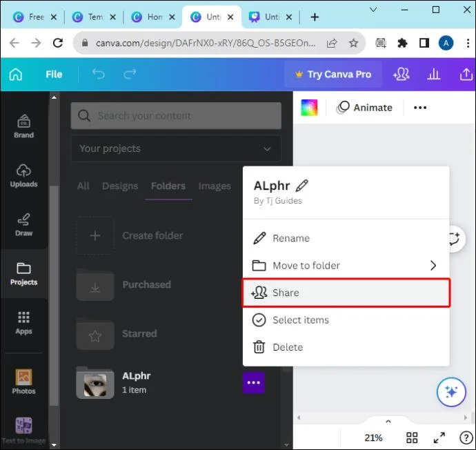Open share with people icon in header
This screenshot has width=476, height=450.
(x=401, y=75)
